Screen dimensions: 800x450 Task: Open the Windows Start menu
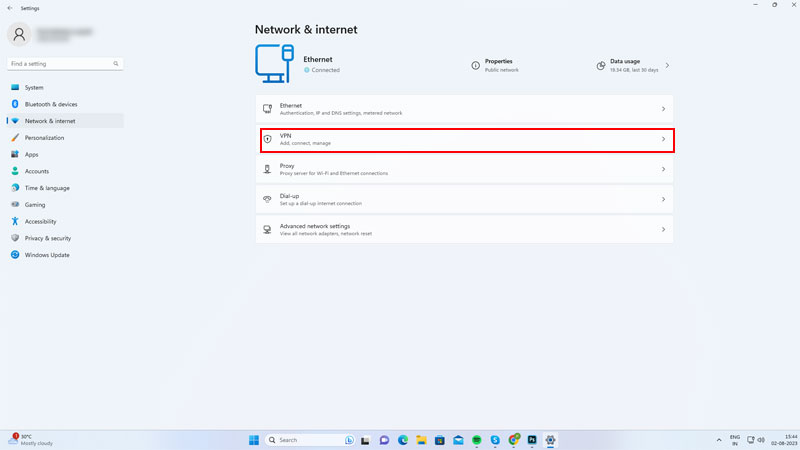click(254, 440)
